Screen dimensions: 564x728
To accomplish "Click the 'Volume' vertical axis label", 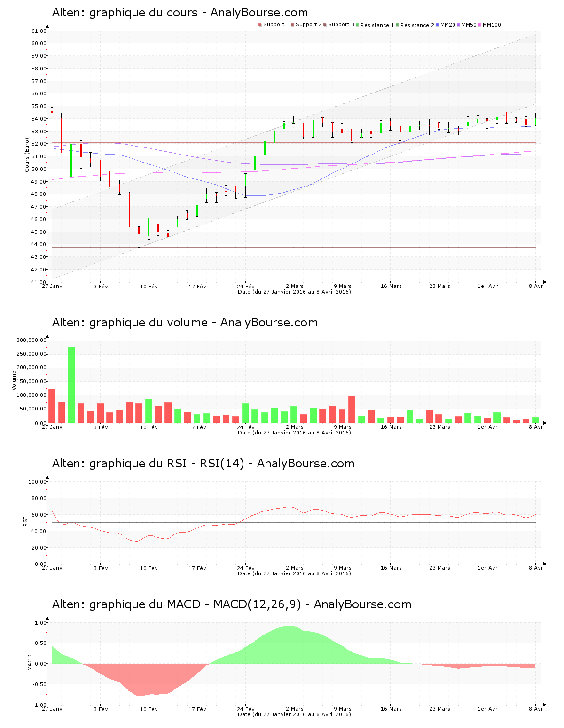I will pos(14,380).
